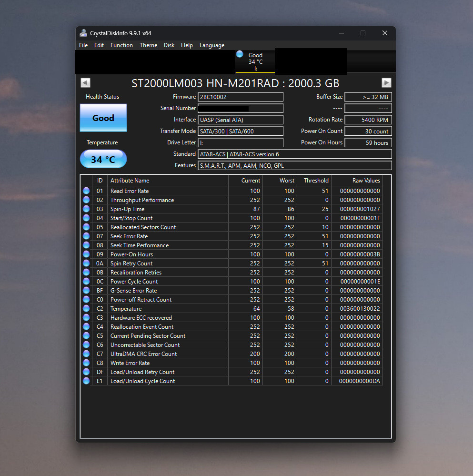Click the Drive Letter field I:
Image resolution: width=473 pixels, height=476 pixels.
click(x=240, y=142)
